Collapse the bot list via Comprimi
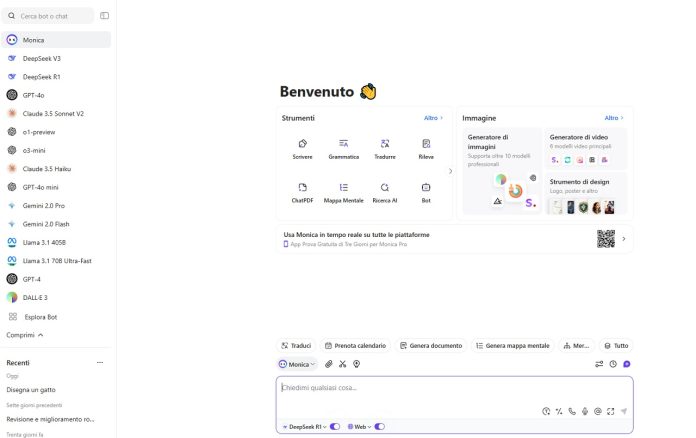696x438 pixels. 25,335
